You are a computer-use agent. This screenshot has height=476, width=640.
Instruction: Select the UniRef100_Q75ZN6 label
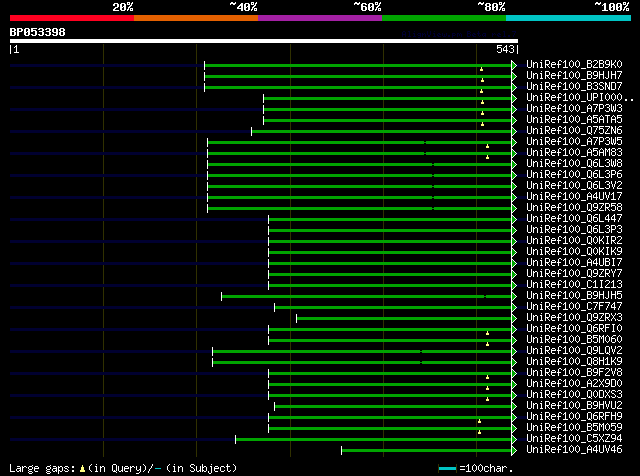(574, 131)
